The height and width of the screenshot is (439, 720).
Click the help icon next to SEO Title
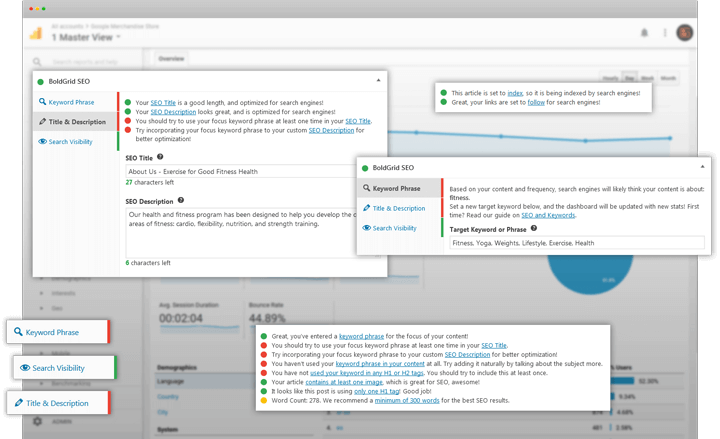point(160,157)
